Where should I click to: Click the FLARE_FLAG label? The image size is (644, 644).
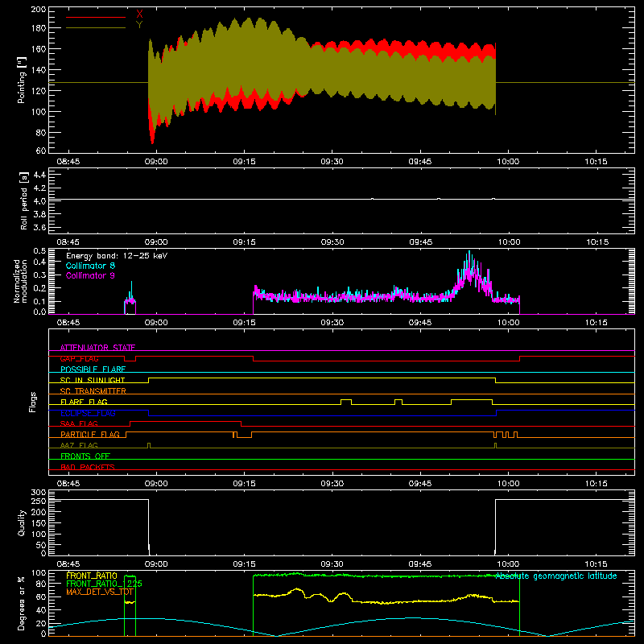point(84,402)
